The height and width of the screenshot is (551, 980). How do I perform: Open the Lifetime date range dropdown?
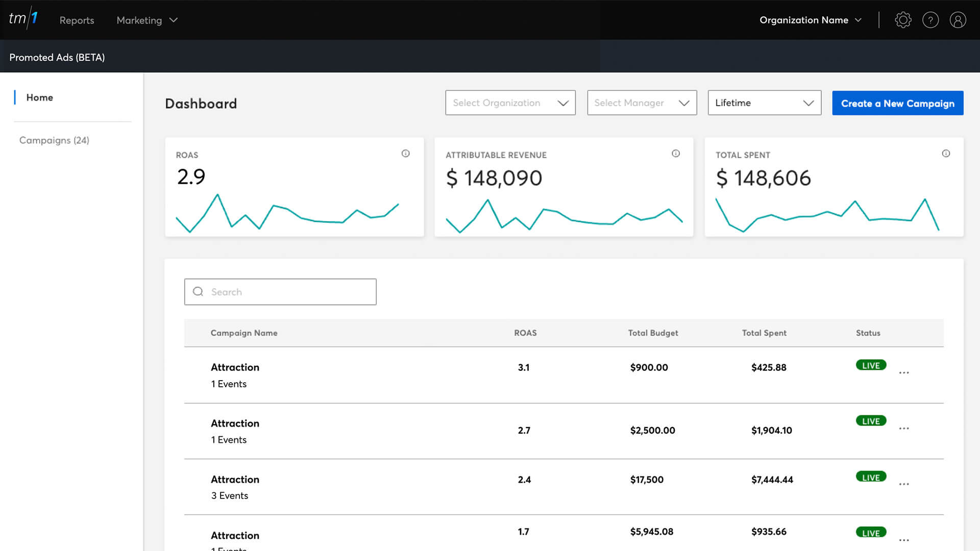[x=764, y=103]
